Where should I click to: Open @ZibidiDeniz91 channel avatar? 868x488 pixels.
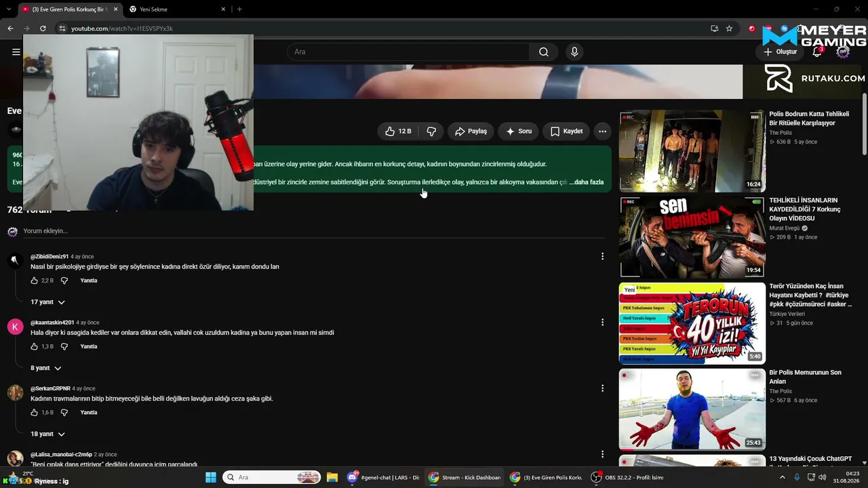click(x=15, y=260)
